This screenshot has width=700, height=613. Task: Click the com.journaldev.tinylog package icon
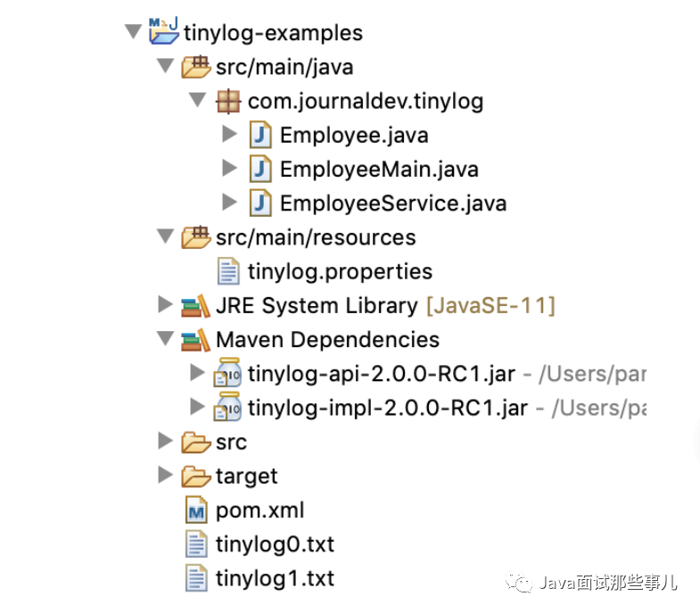228,101
